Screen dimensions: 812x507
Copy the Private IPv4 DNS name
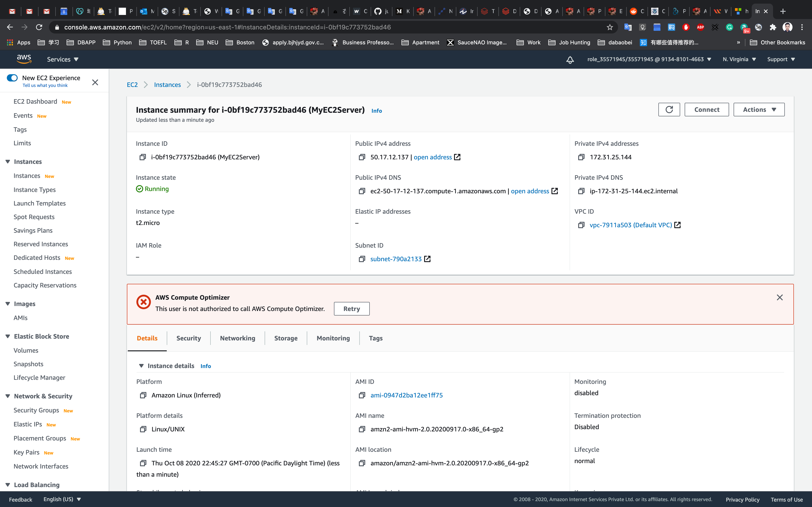click(x=581, y=191)
